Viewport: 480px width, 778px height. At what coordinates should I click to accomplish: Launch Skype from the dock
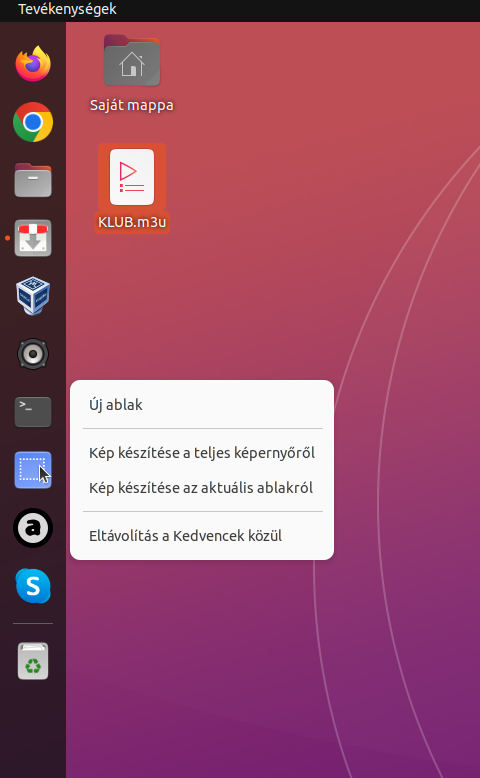[x=33, y=586]
